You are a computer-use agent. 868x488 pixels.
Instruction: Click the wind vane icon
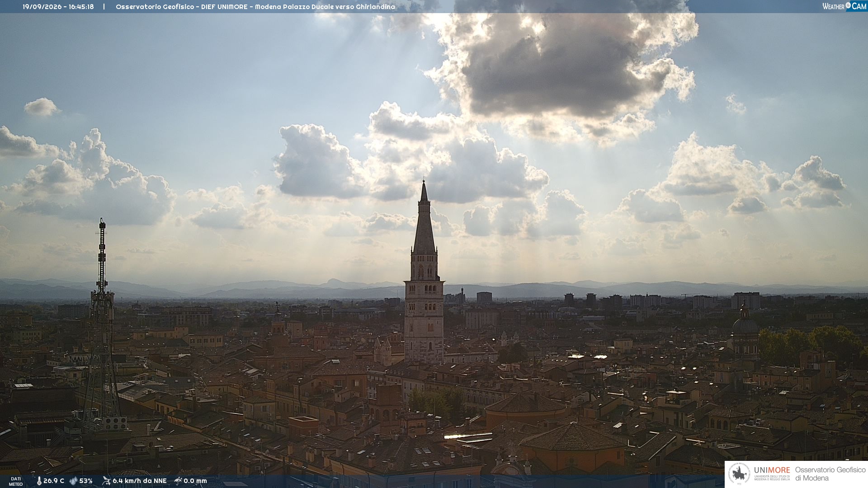click(106, 481)
